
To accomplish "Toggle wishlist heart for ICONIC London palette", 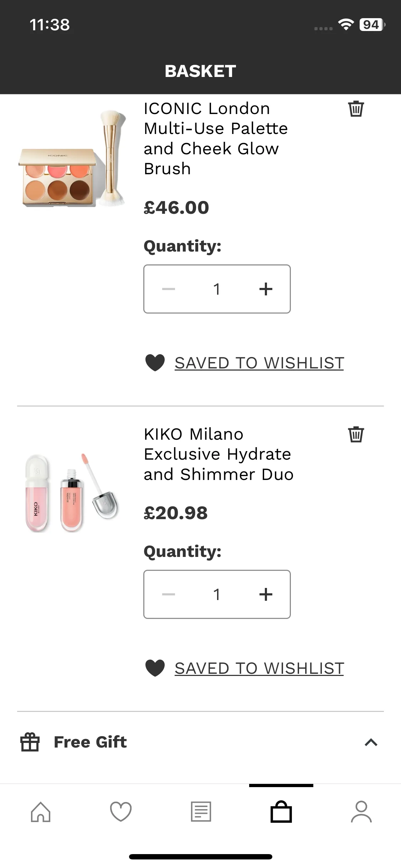I will coord(155,363).
